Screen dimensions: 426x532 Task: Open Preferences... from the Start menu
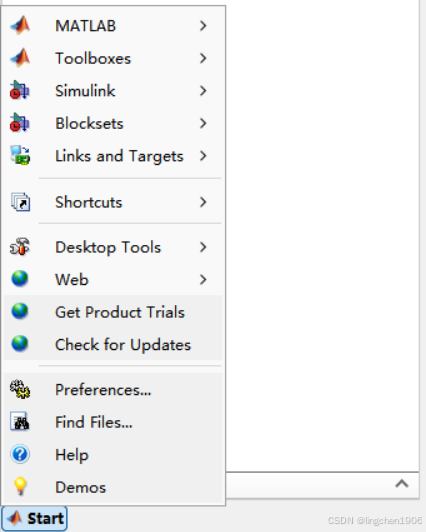tap(113, 390)
